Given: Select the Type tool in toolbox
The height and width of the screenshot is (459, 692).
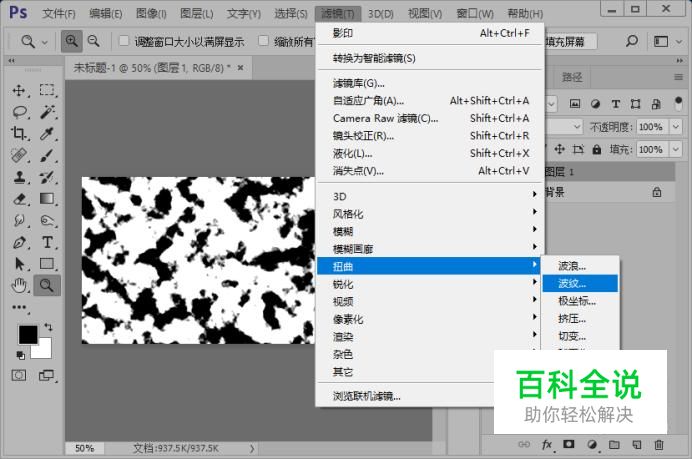Looking at the screenshot, I should [47, 242].
